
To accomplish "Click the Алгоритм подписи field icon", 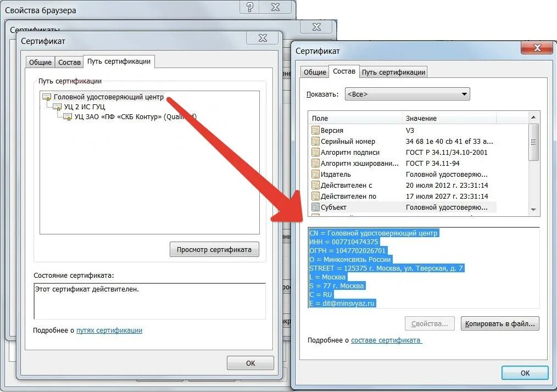I will [315, 152].
